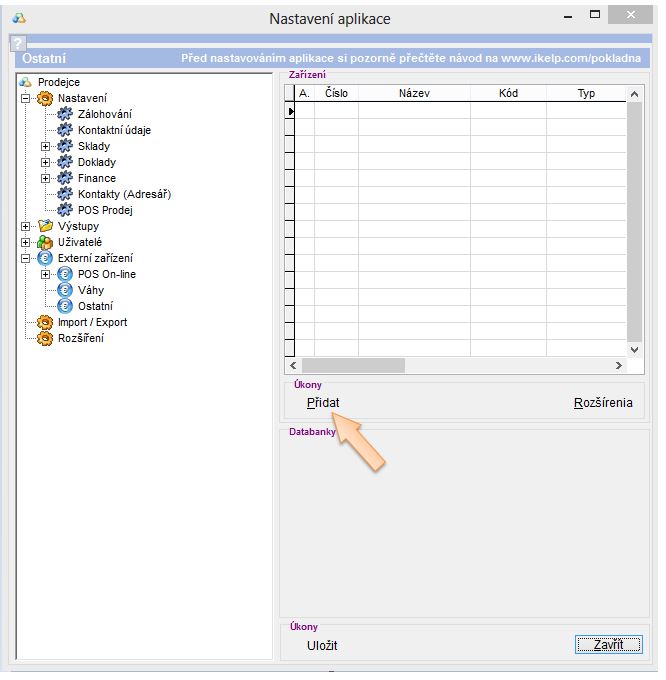Open Kontakty (Adresář) settings
The height and width of the screenshot is (680, 666).
[x=124, y=194]
